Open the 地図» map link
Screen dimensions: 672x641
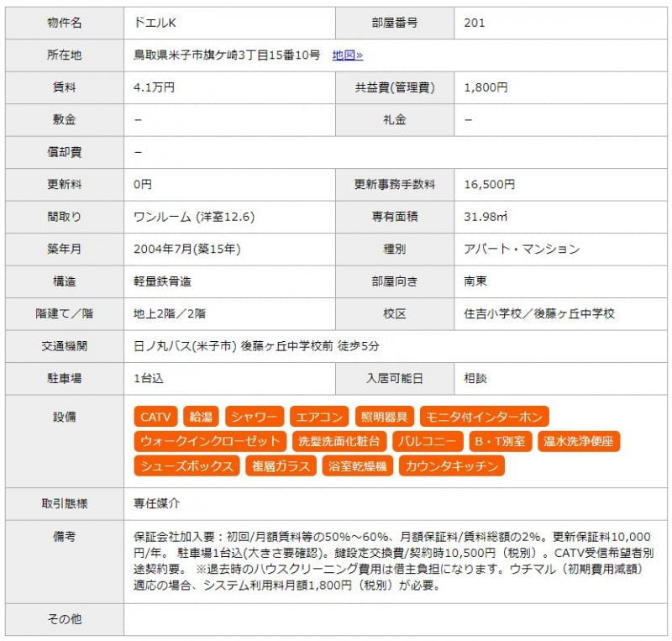click(x=348, y=55)
